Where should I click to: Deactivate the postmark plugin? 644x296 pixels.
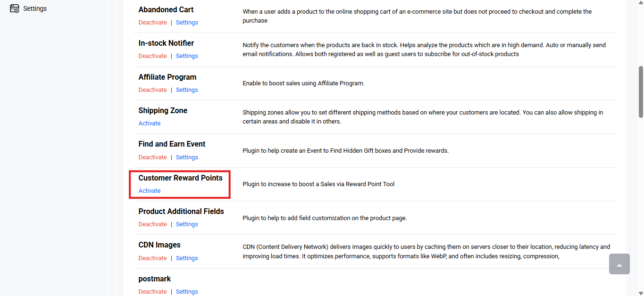click(152, 292)
